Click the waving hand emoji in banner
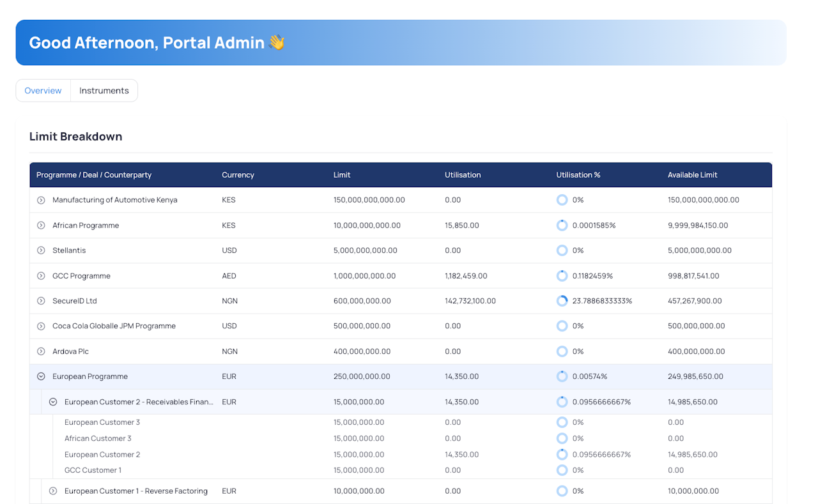The height and width of the screenshot is (504, 818). pyautogui.click(x=277, y=43)
